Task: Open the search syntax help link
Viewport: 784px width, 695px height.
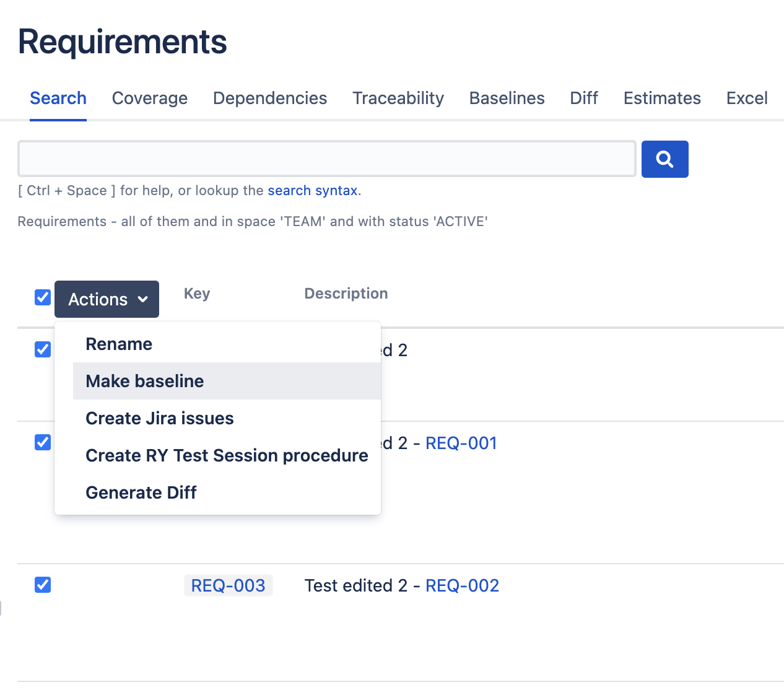Action: click(313, 191)
